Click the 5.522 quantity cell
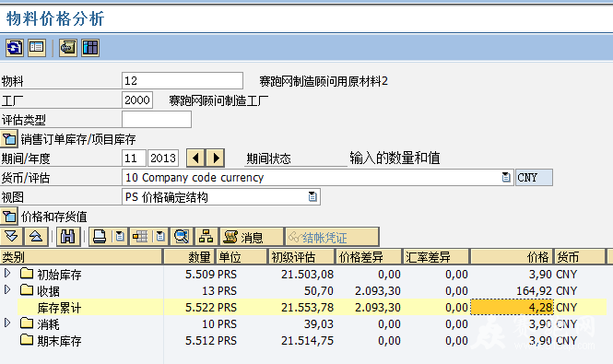Viewport: 613px width, 364px height. (x=200, y=308)
